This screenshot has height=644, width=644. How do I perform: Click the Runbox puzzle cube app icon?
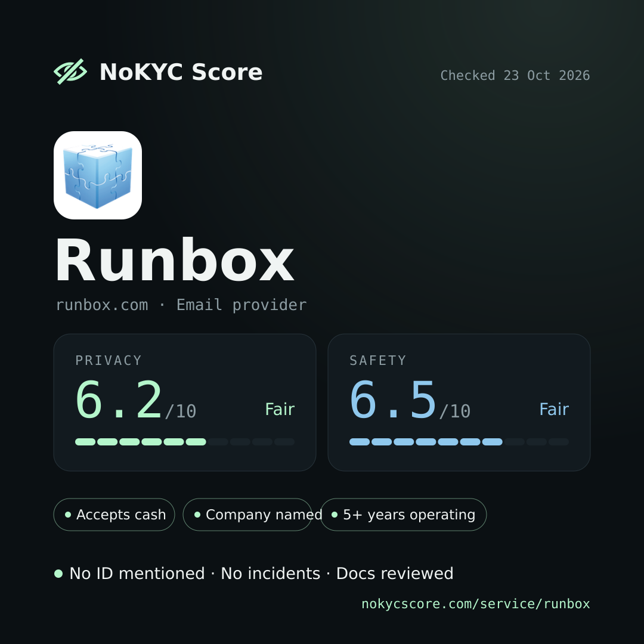pos(98,175)
